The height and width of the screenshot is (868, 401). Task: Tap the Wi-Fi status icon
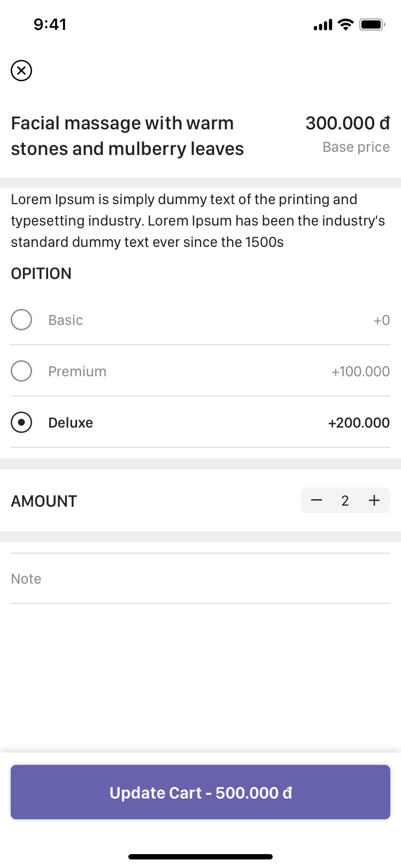346,25
